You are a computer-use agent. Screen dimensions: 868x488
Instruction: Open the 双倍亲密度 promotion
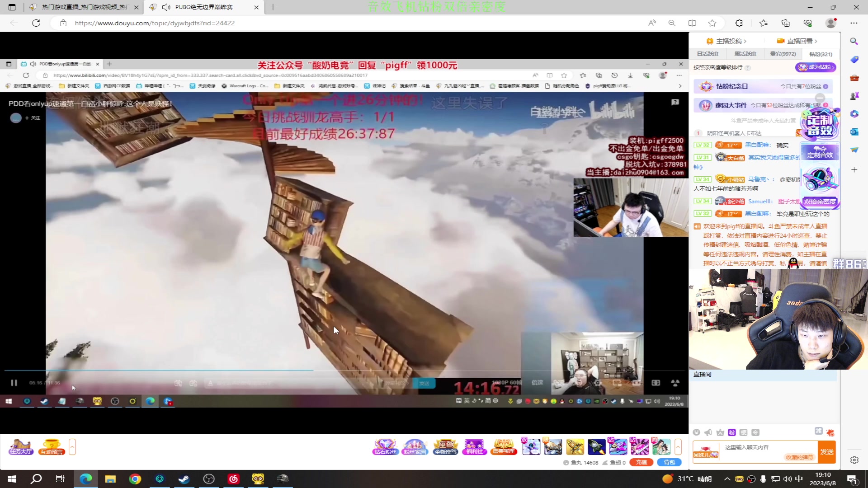820,202
